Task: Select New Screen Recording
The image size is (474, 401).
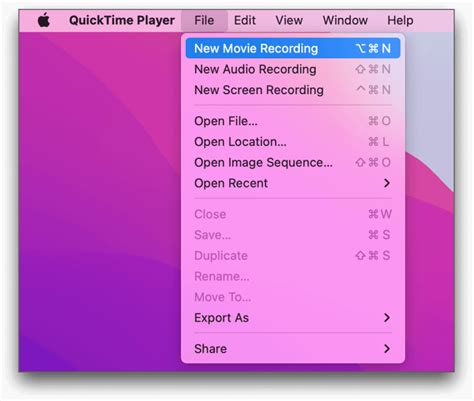Action: pos(293,90)
